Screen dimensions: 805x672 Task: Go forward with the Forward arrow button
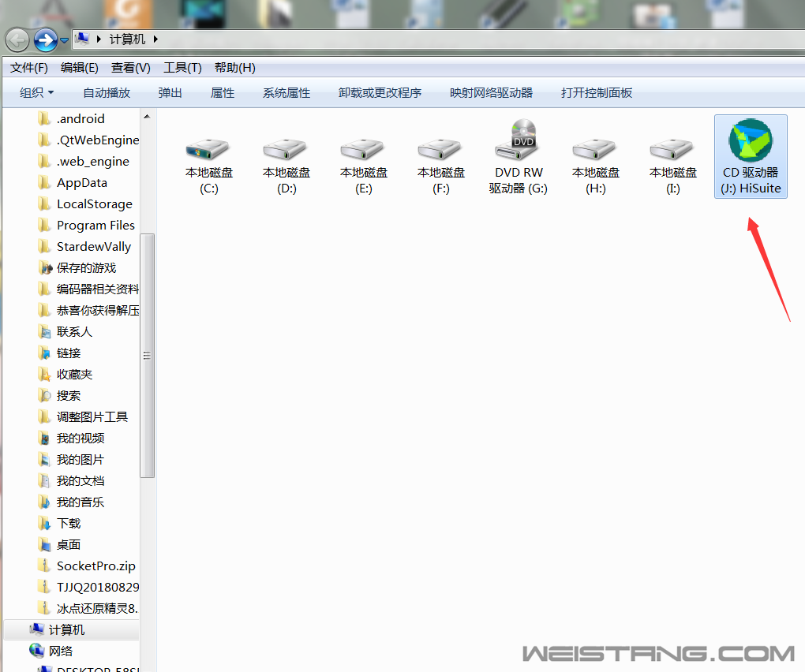46,40
